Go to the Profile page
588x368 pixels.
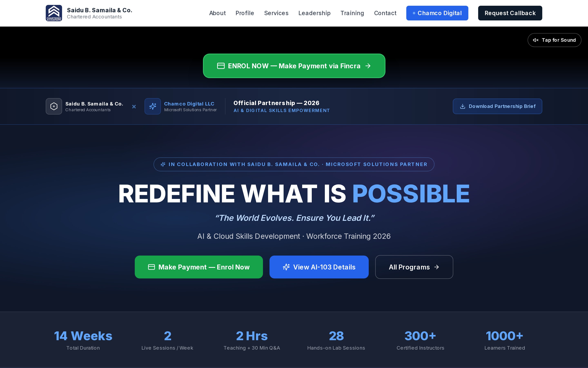pos(245,13)
